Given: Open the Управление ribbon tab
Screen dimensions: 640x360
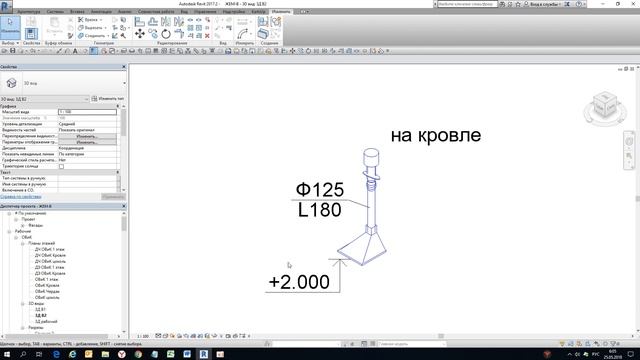Looking at the screenshot, I should [x=205, y=12].
